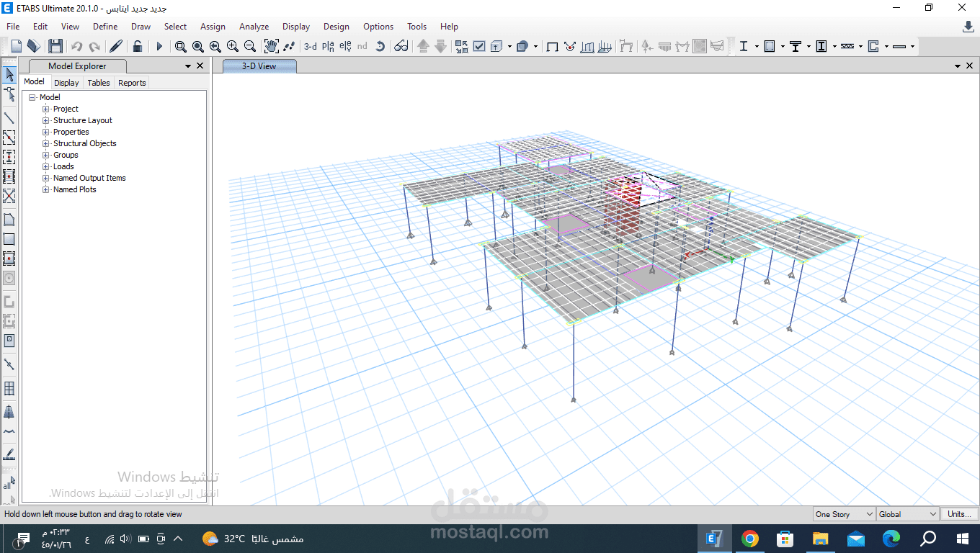
Task: Click the Windows Start button
Action: click(x=962, y=538)
